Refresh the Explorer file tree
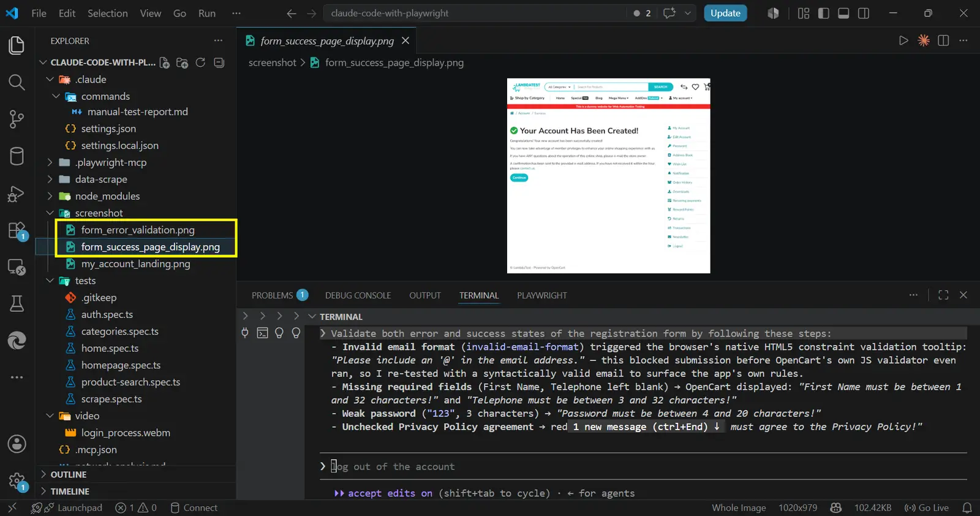 [200, 63]
